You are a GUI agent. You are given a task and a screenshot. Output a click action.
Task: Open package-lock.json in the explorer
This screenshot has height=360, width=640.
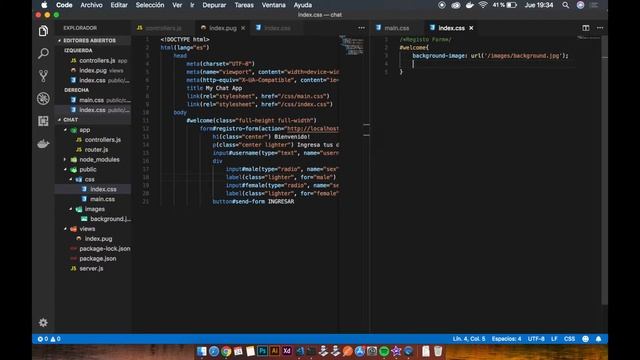pyautogui.click(x=104, y=249)
